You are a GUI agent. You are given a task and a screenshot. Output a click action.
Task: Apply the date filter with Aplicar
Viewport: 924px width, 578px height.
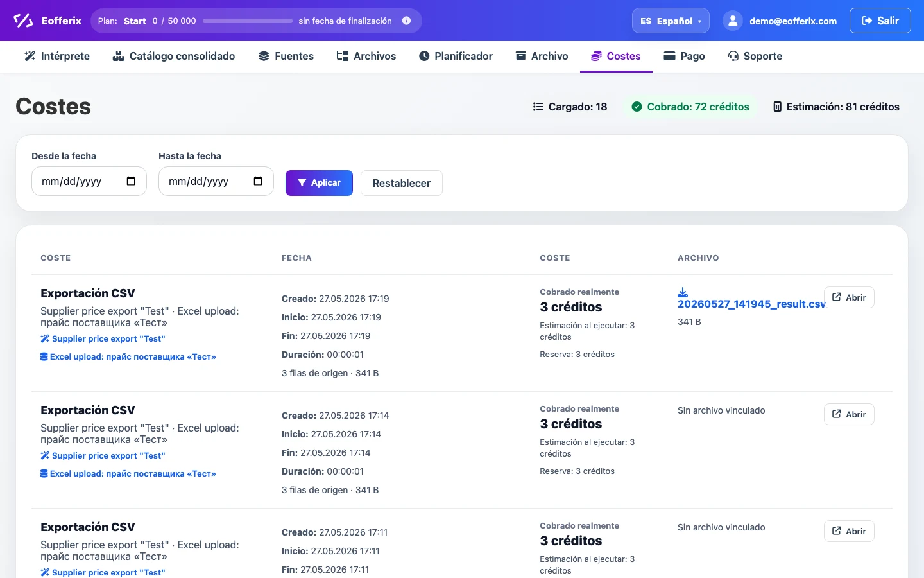pos(319,183)
